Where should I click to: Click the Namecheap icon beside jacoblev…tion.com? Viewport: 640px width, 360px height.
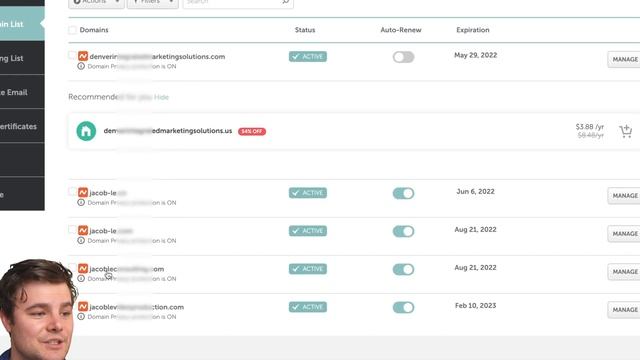coord(83,306)
